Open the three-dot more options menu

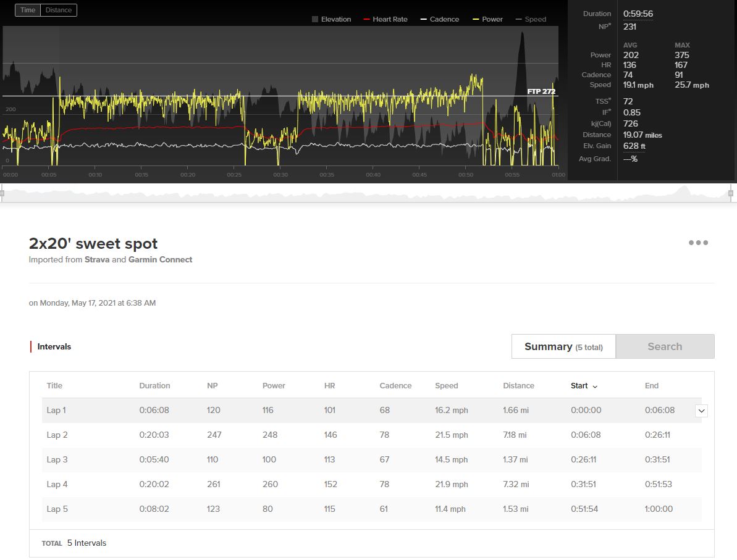[x=698, y=243]
